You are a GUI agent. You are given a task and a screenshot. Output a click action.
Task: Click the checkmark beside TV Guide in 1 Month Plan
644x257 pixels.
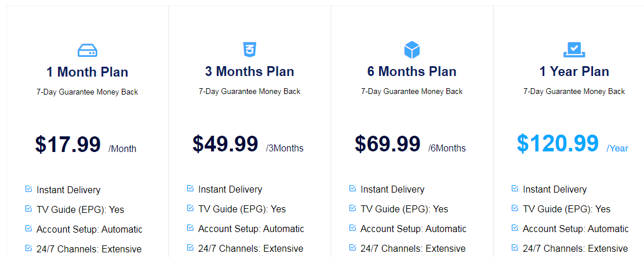coord(28,208)
